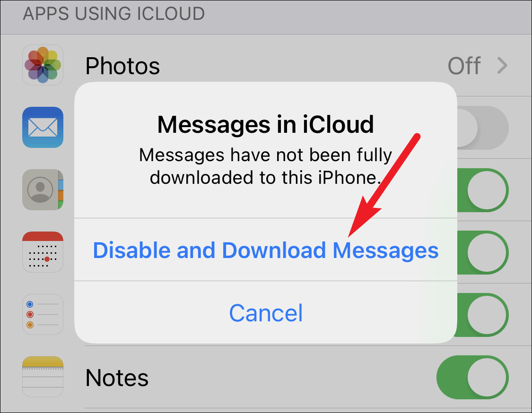The width and height of the screenshot is (532, 413).
Task: Tap the Messages in iCloud dialog title
Action: (x=266, y=124)
